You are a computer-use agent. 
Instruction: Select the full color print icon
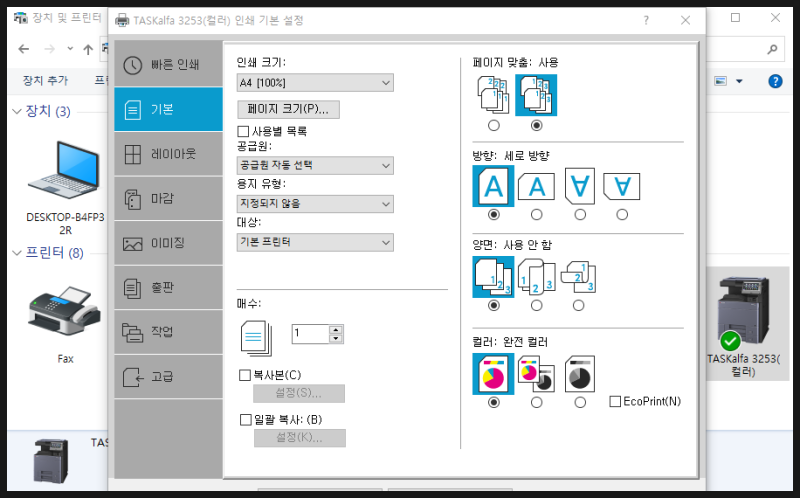click(493, 374)
